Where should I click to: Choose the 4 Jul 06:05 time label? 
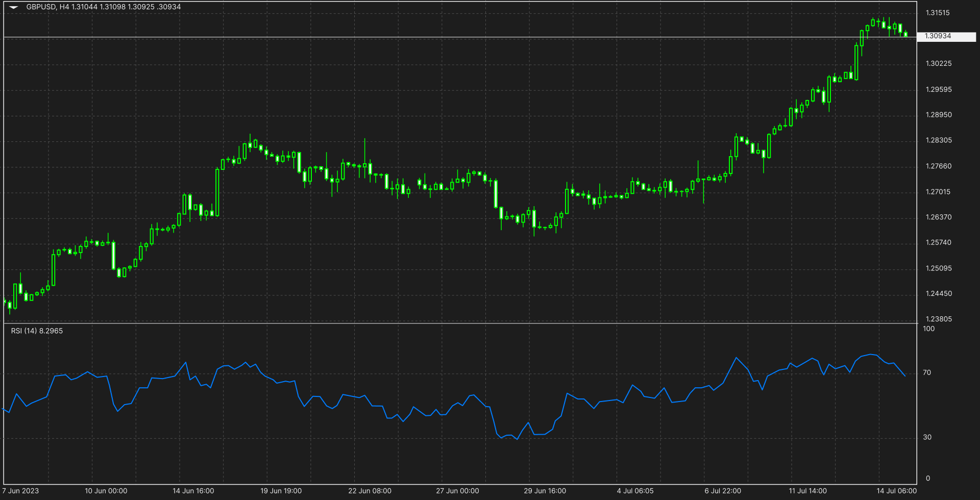[635, 491]
